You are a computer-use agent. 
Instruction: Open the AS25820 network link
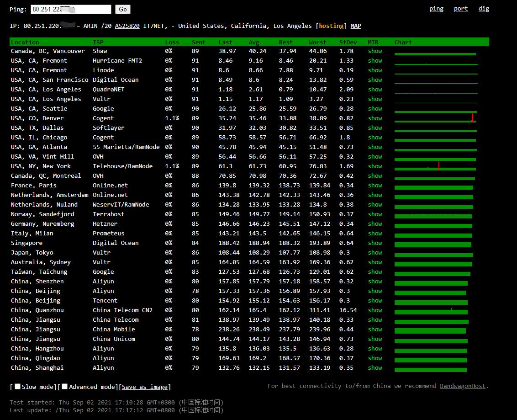[x=127, y=26]
